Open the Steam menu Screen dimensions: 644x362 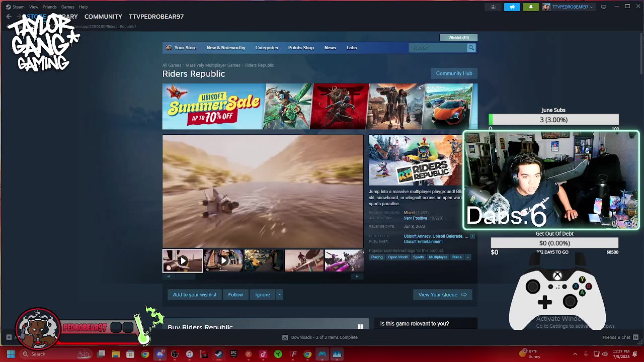pos(15,7)
